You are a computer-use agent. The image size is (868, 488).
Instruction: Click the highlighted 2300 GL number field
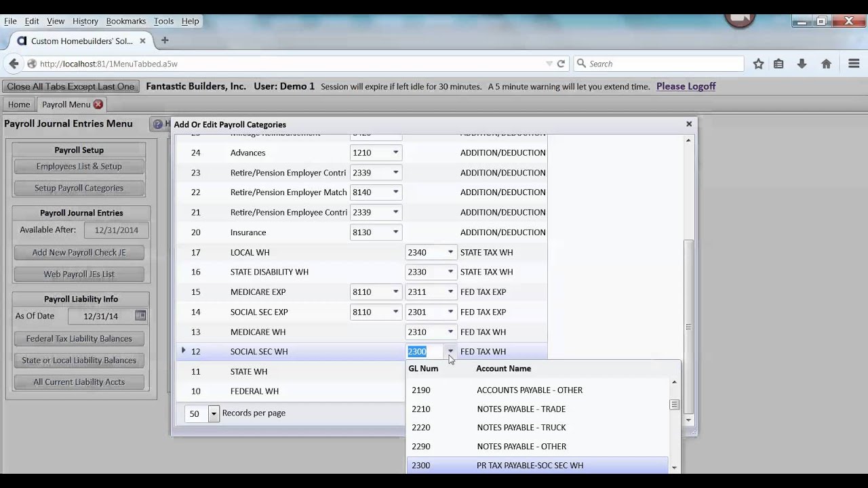(425, 351)
